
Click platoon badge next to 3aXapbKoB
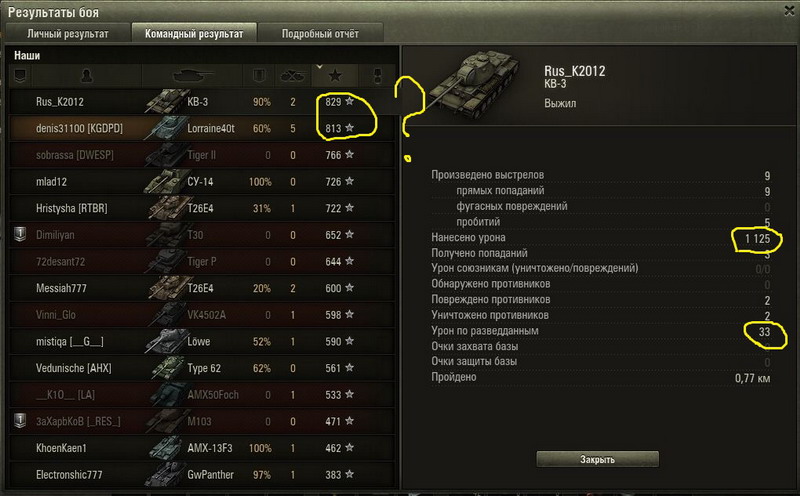click(x=20, y=421)
